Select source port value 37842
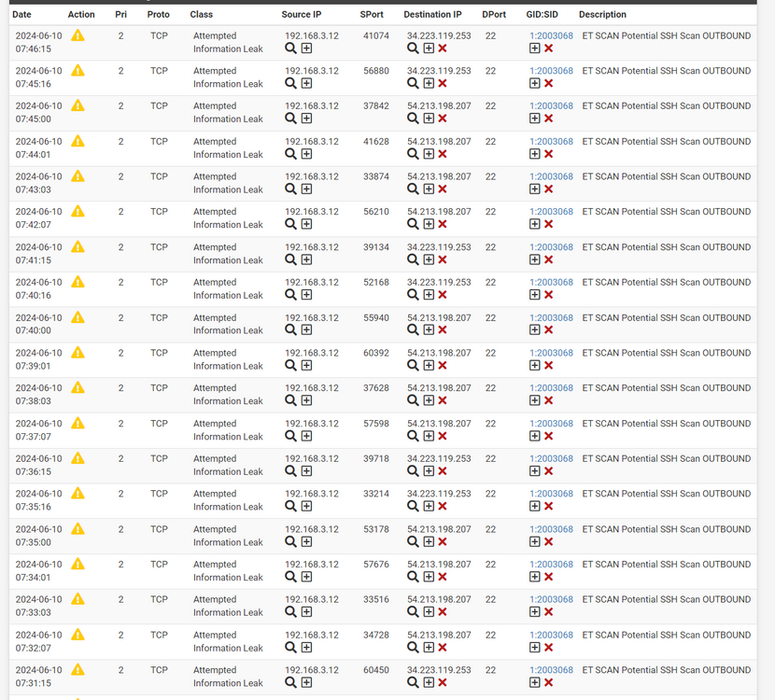 tap(376, 105)
